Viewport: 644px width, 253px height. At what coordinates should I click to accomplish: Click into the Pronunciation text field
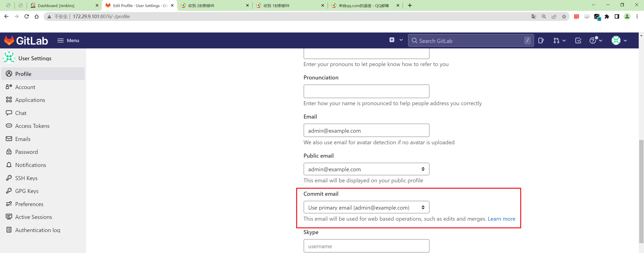point(366,91)
